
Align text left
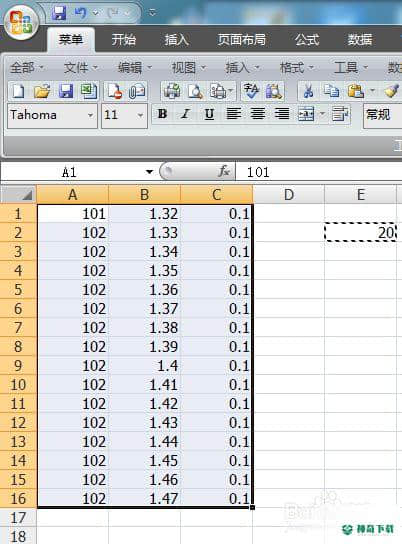point(233,114)
